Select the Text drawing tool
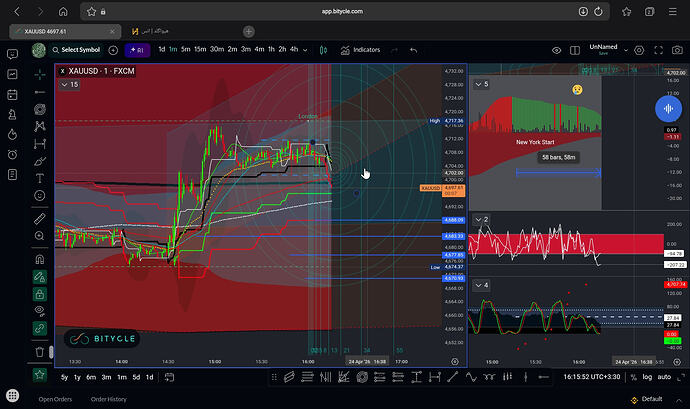690x409 pixels. tap(40, 178)
